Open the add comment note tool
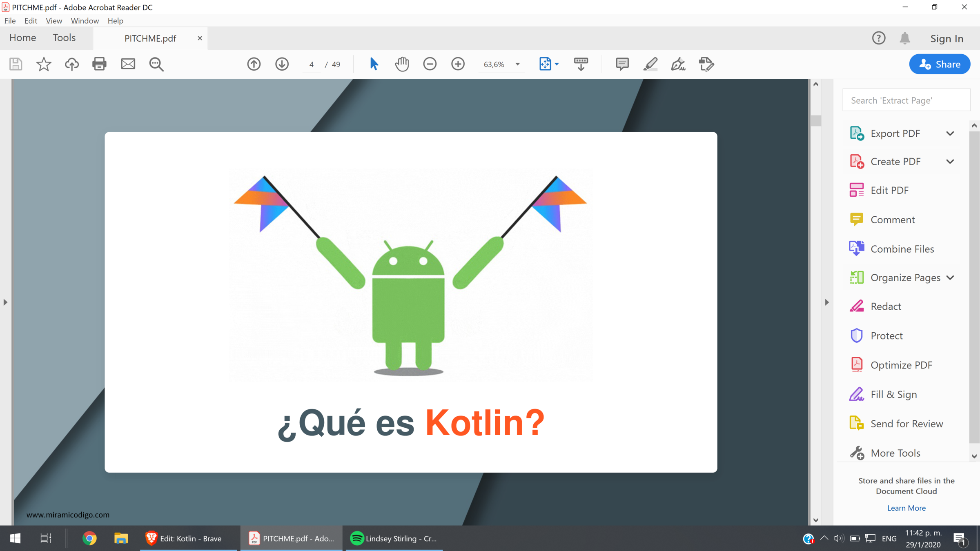 (622, 64)
